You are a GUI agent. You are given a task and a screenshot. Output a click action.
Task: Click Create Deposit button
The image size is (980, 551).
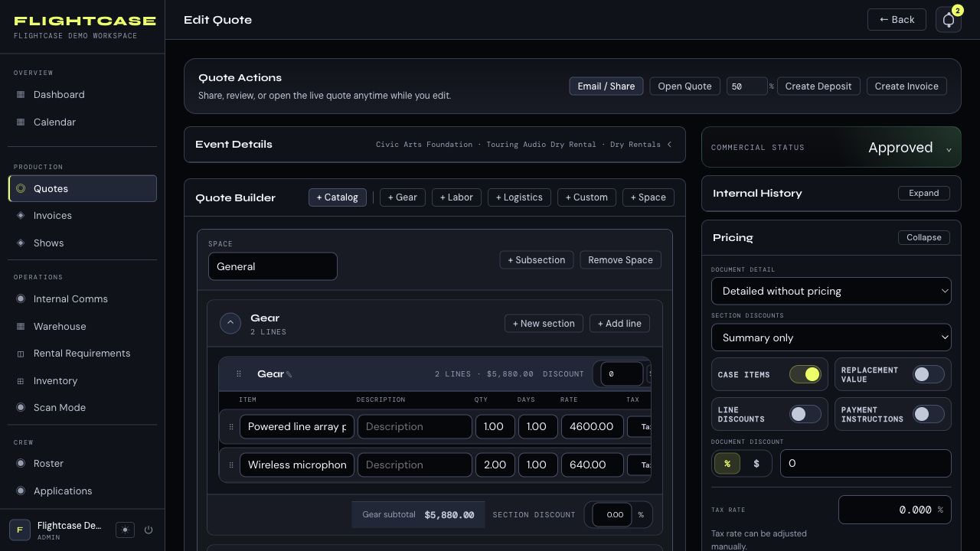(x=818, y=86)
